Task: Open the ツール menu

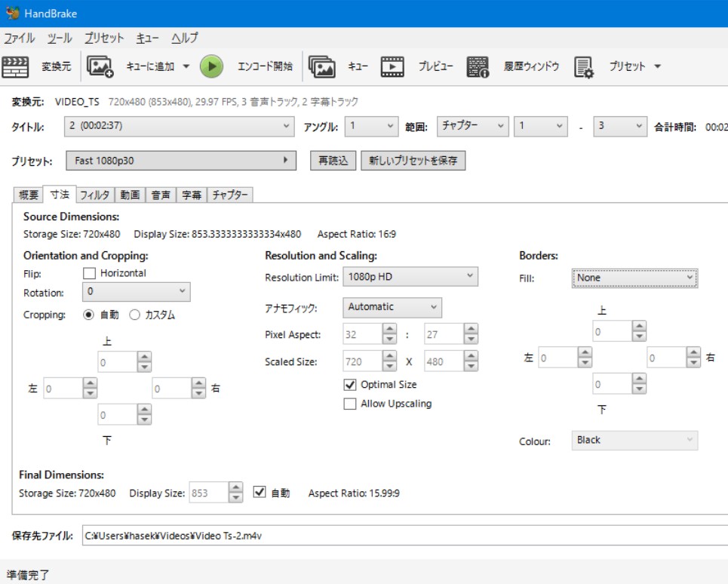Action: [60, 38]
